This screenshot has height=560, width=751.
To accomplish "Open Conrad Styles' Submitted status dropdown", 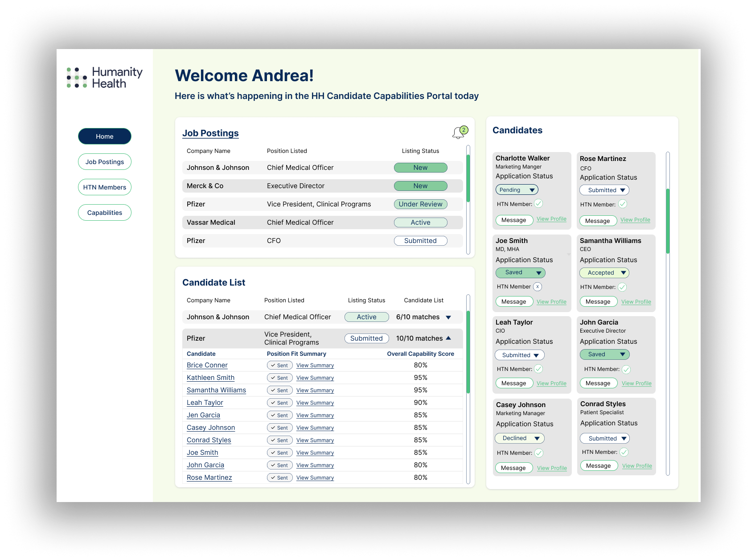I will (x=605, y=438).
